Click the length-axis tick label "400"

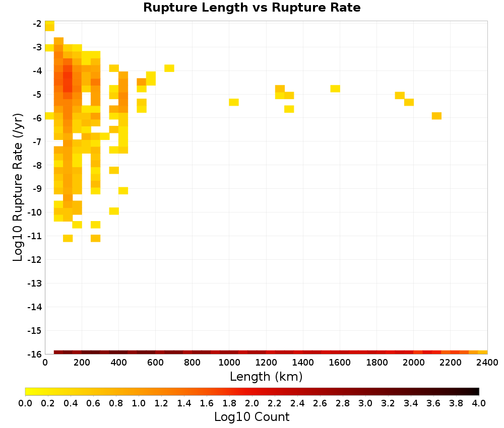pos(118,363)
